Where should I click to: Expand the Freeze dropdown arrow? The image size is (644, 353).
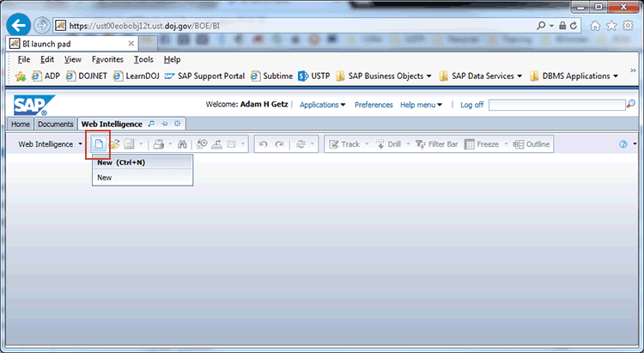(x=506, y=144)
